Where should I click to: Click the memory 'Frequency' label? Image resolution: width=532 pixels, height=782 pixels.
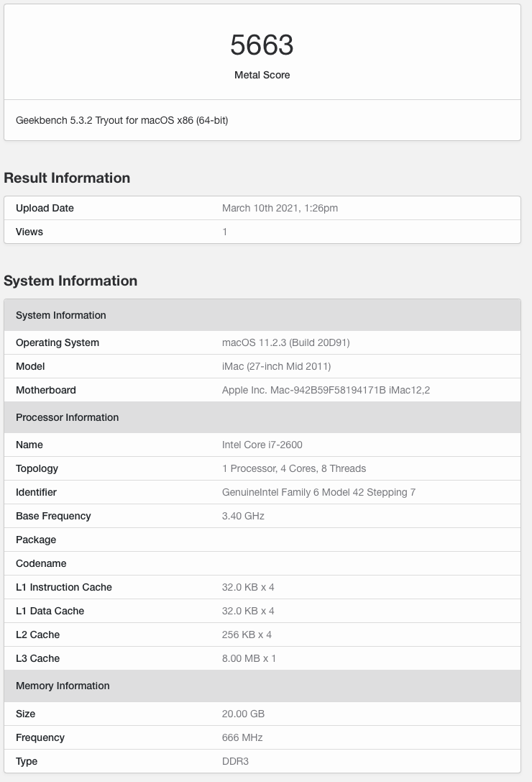click(40, 737)
